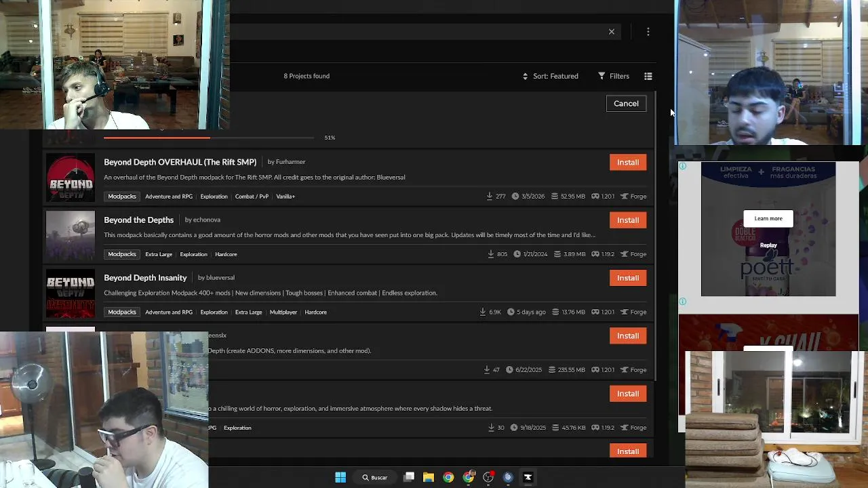Click file size icon beside 52.95 MB

click(x=555, y=197)
